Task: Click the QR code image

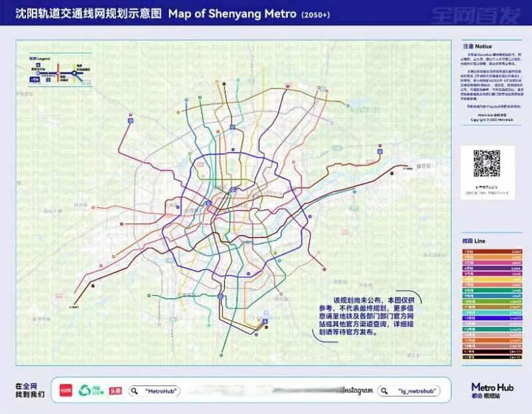Action: [x=487, y=163]
